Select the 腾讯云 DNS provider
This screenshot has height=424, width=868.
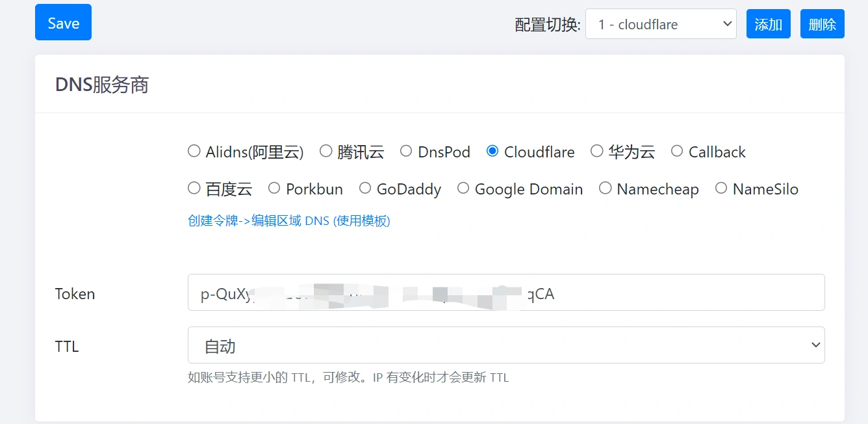(325, 150)
